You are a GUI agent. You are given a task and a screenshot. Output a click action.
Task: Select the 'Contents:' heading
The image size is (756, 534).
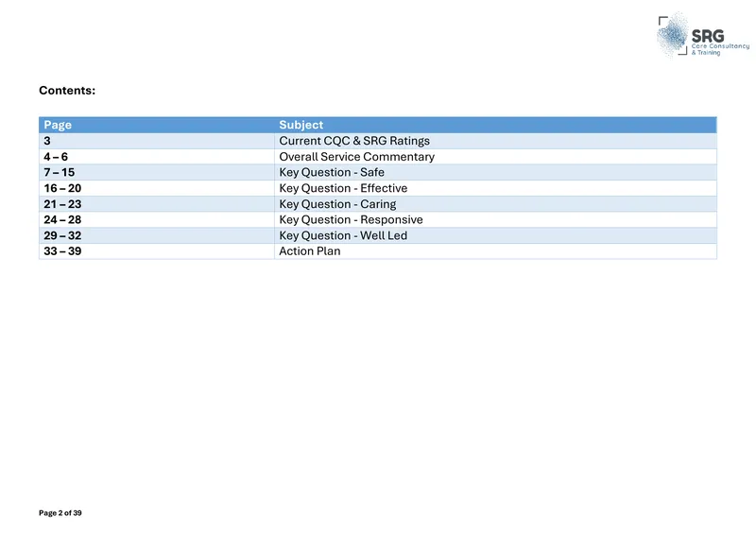pos(67,91)
